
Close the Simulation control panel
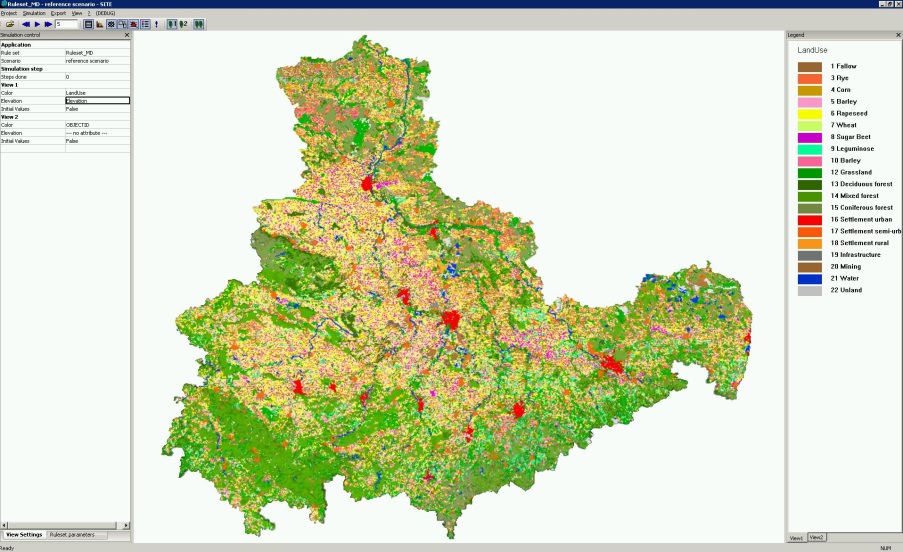coord(127,35)
